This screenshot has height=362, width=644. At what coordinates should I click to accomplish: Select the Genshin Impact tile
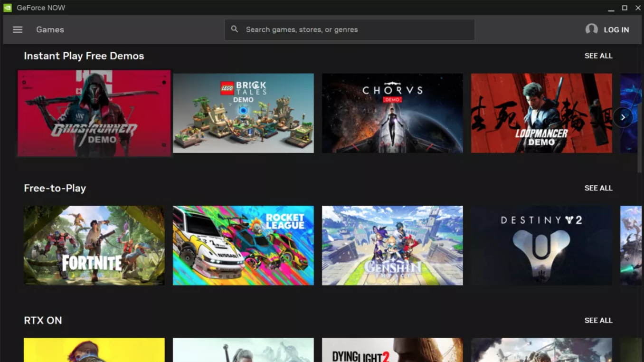pyautogui.click(x=392, y=245)
